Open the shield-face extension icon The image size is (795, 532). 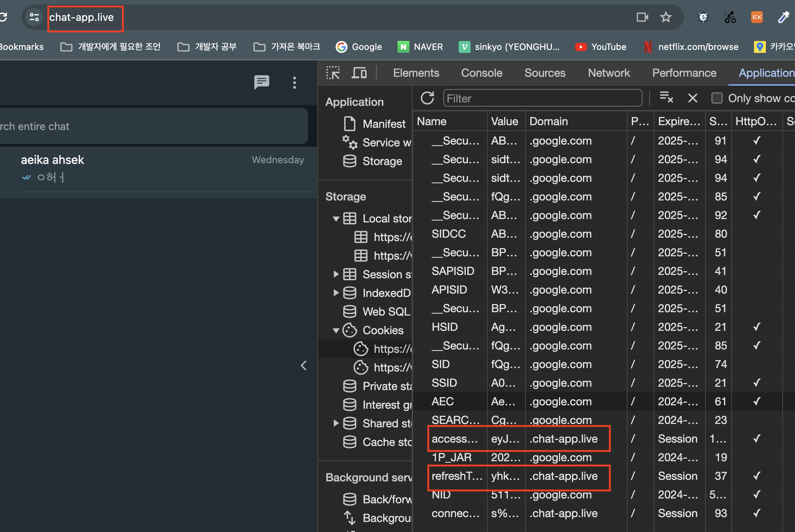[703, 17]
